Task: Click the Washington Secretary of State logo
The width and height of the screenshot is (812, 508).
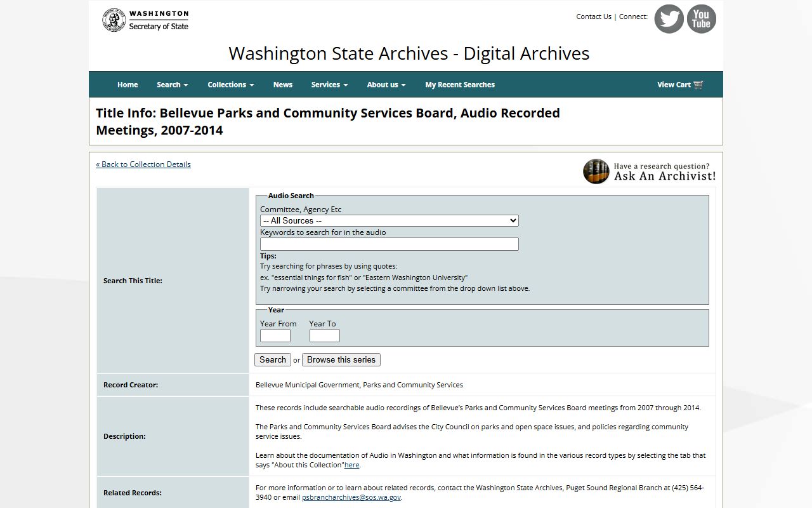Action: tap(146, 20)
